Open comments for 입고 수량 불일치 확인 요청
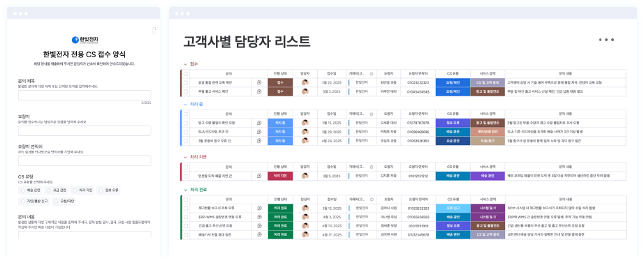The width and height of the screenshot is (644, 272). coord(259,123)
